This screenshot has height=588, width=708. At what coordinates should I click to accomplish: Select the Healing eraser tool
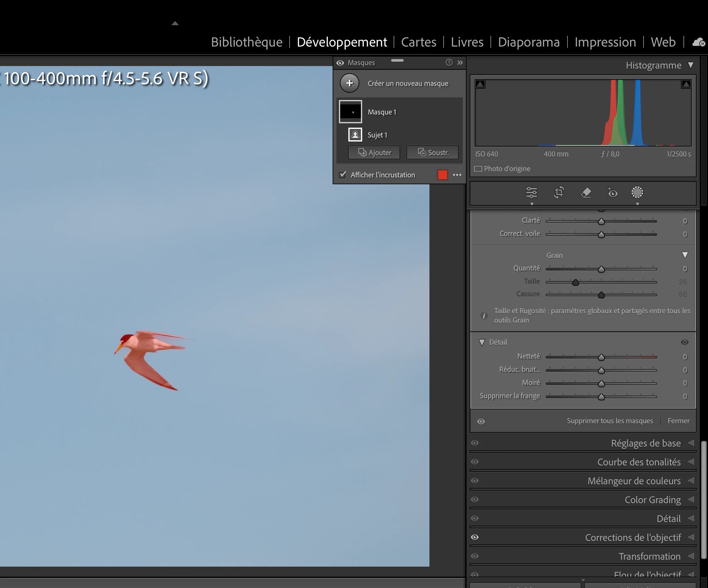586,192
